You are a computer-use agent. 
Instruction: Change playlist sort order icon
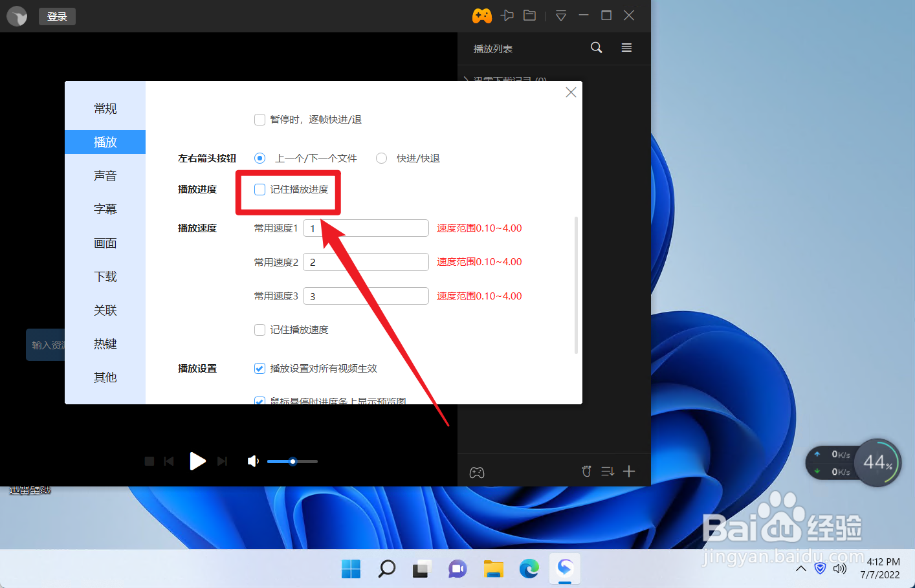[607, 471]
